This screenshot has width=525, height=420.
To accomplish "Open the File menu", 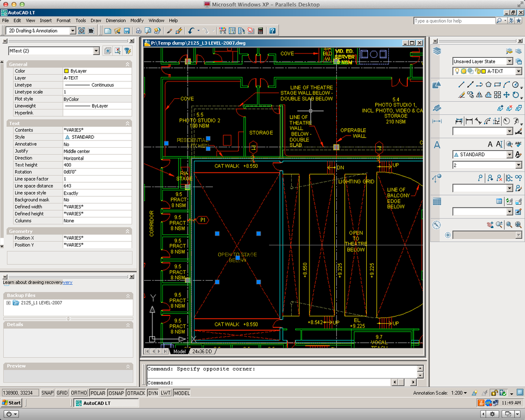I will pyautogui.click(x=5, y=21).
